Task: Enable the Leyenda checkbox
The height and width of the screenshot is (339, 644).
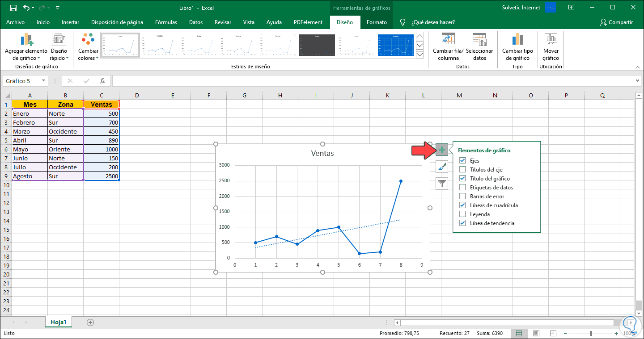Action: click(x=462, y=214)
